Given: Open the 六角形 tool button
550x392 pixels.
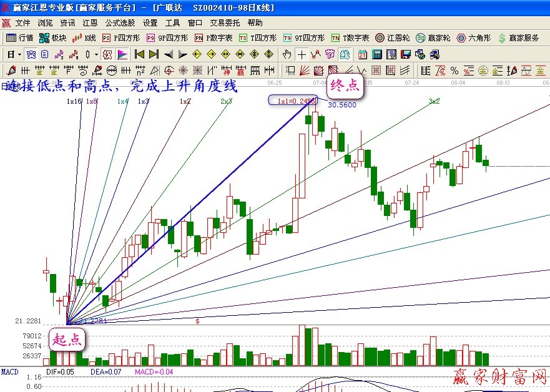Looking at the screenshot, I should 474,38.
